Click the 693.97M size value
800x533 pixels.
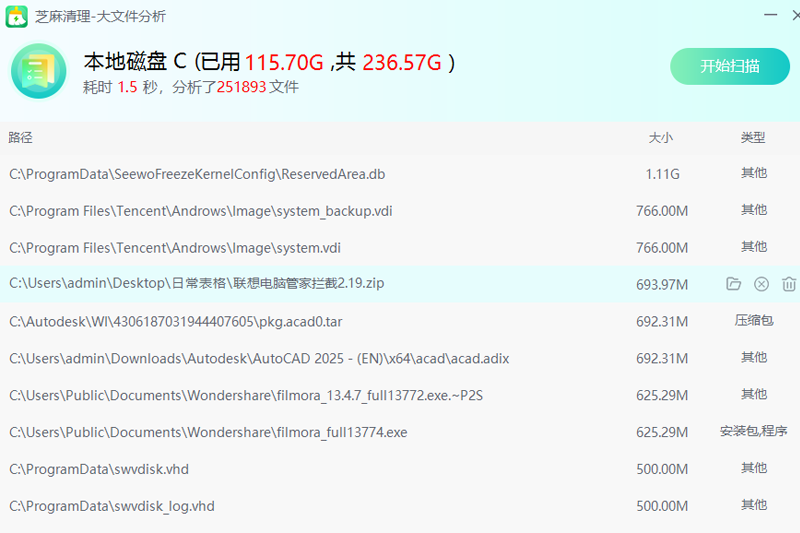(662, 285)
